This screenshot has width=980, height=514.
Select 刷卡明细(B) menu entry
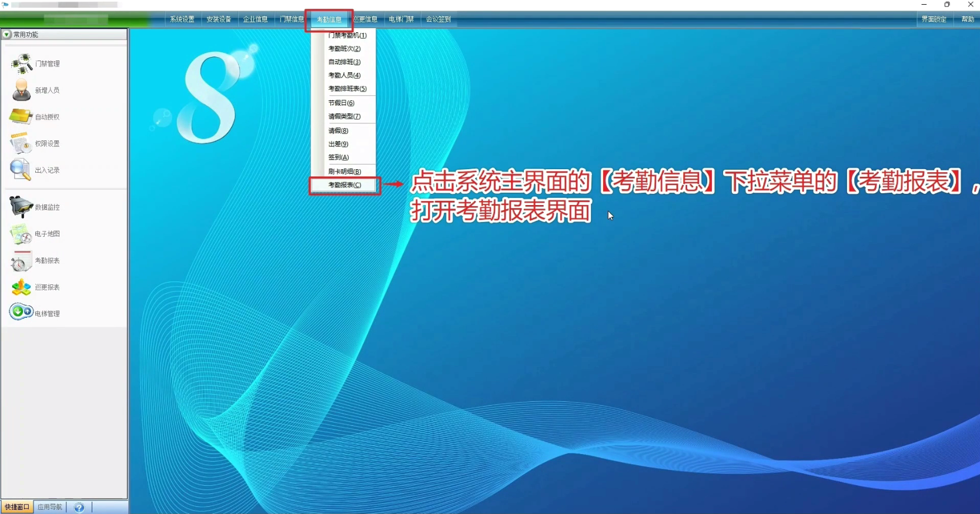pyautogui.click(x=344, y=172)
